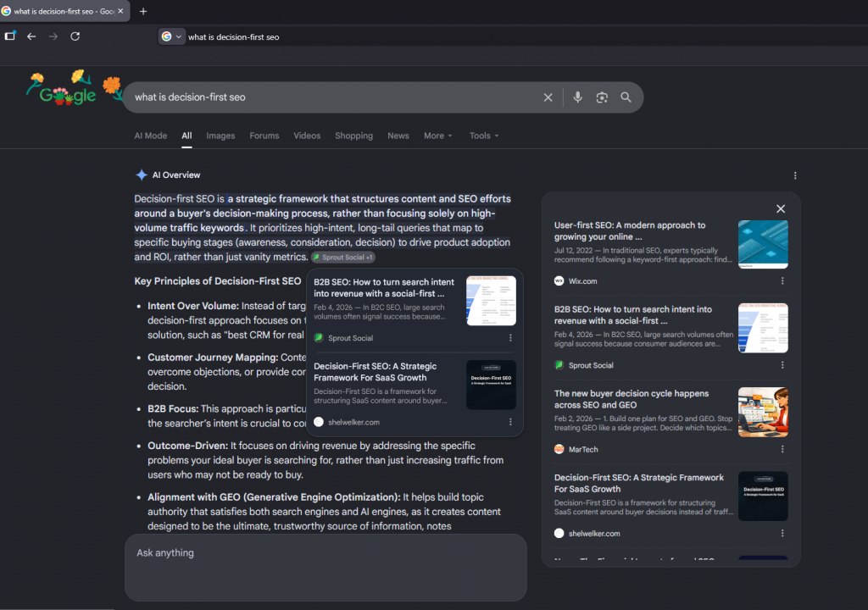868x610 pixels.
Task: Click the Wix.com source favicon
Action: pyautogui.click(x=559, y=281)
